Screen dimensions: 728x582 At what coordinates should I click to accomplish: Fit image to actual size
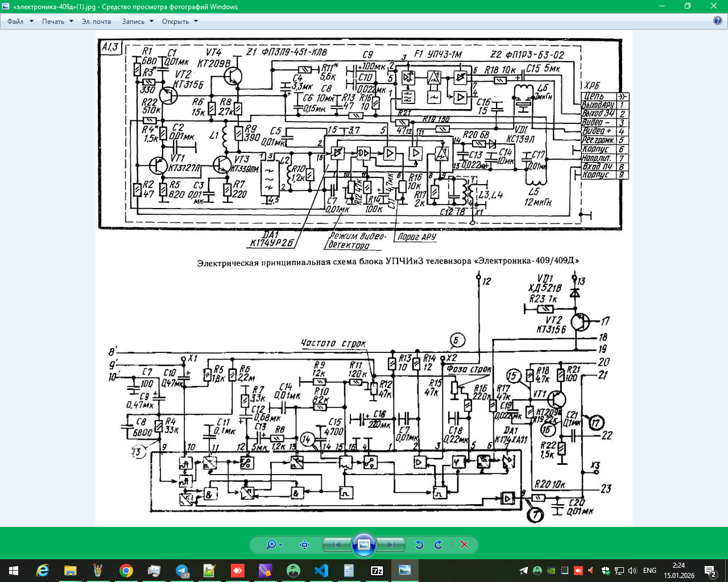tap(304, 544)
